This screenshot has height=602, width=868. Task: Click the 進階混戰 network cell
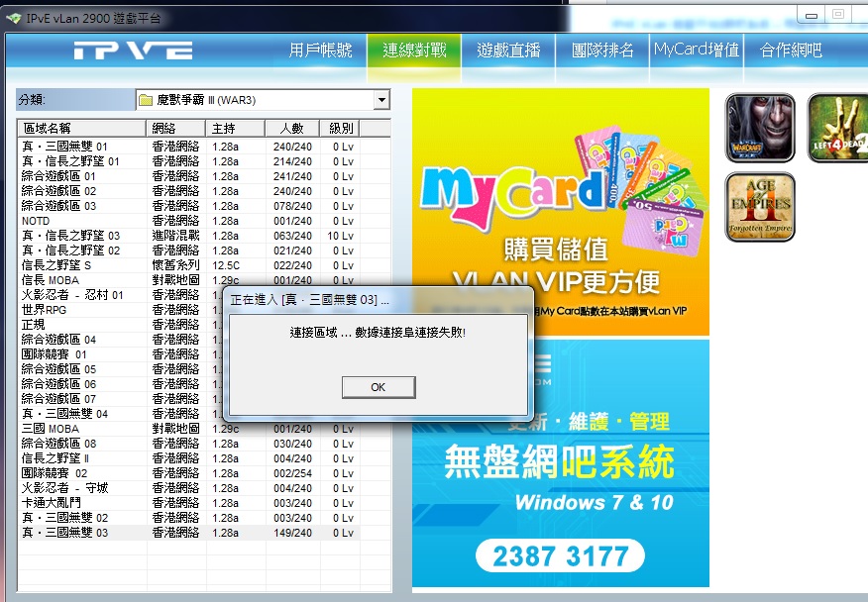[x=176, y=236]
